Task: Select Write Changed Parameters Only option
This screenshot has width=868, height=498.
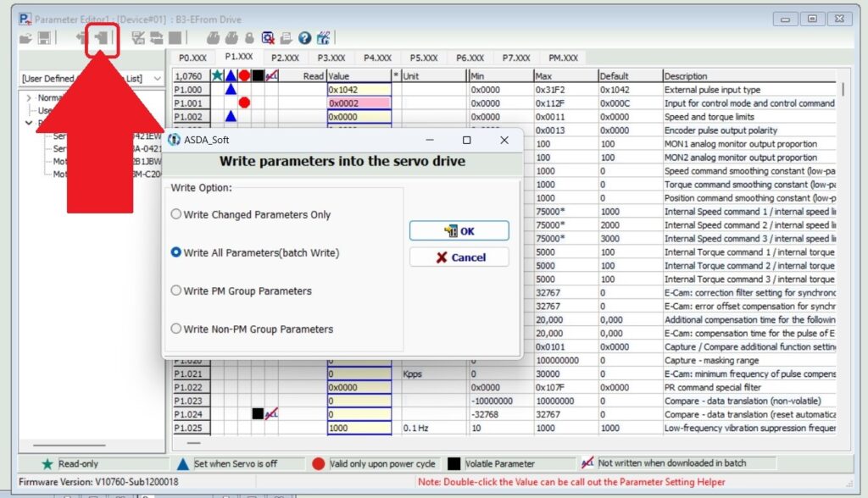Action: (x=176, y=214)
